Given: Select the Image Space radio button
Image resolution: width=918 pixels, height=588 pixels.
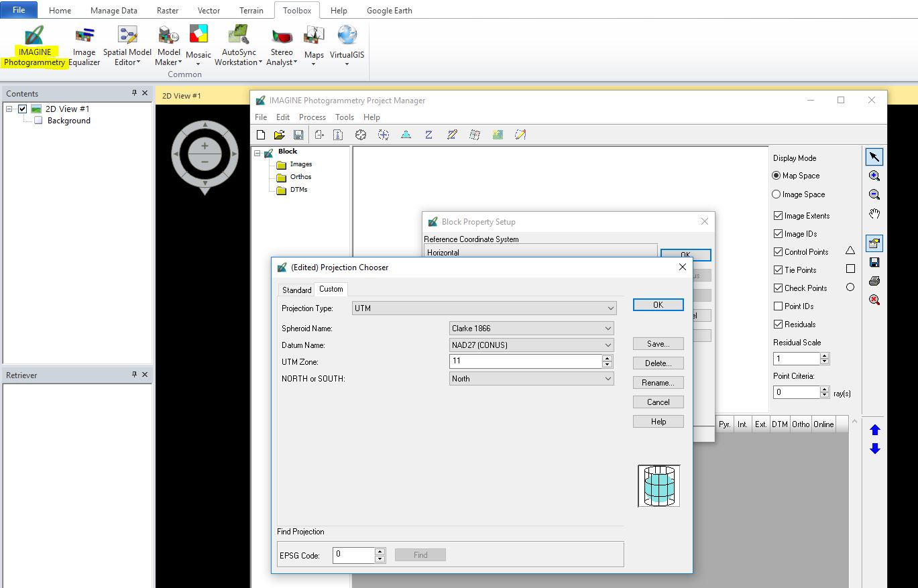Looking at the screenshot, I should [777, 194].
